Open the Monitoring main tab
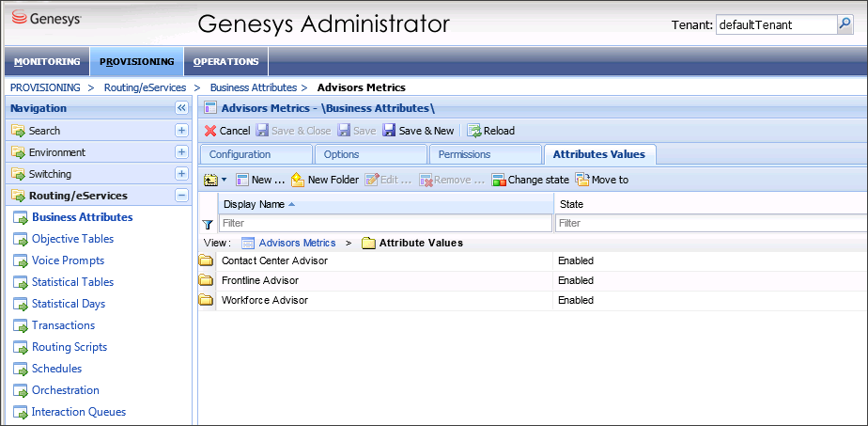The width and height of the screenshot is (868, 426). [x=47, y=62]
